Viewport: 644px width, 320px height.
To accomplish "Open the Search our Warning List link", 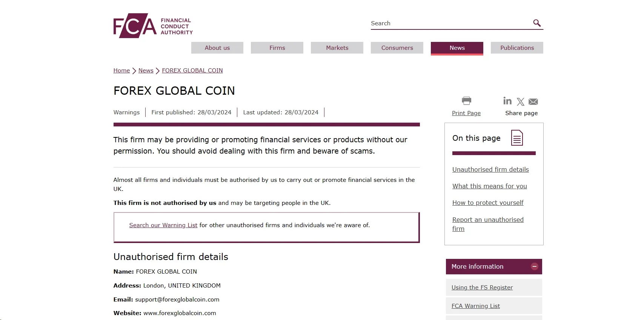I will 163,225.
